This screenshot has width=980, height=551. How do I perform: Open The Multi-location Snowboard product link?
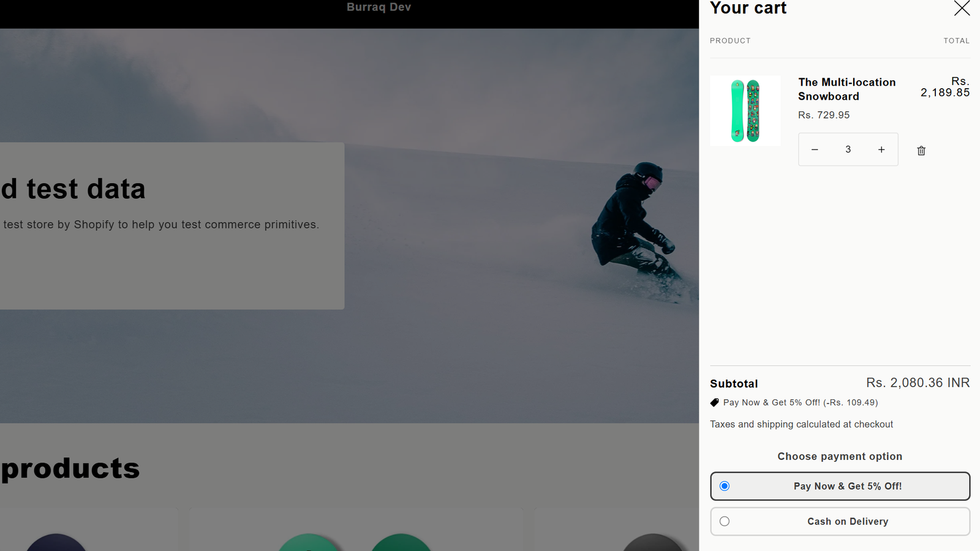click(x=846, y=89)
